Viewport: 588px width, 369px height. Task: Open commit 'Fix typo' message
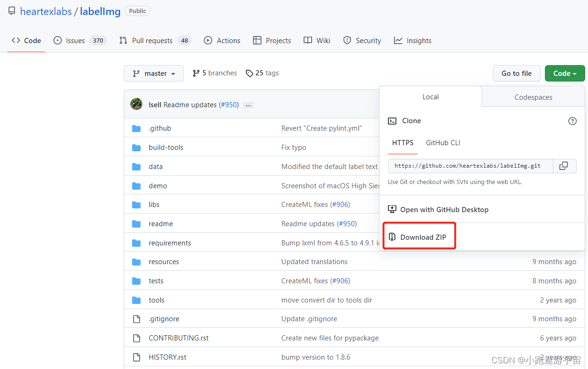[x=294, y=148]
